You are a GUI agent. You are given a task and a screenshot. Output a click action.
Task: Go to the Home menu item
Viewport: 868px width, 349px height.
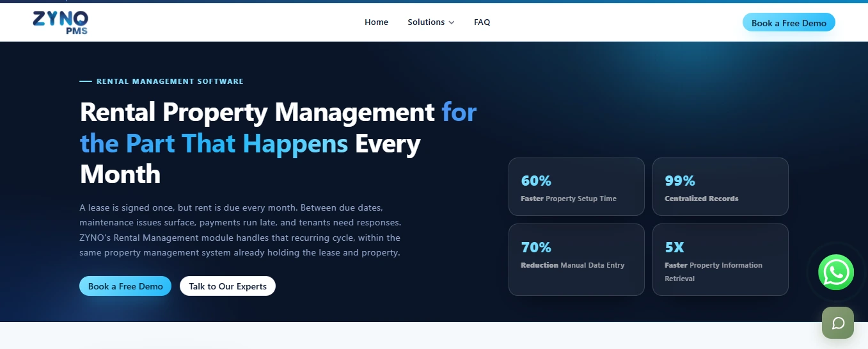coord(376,22)
